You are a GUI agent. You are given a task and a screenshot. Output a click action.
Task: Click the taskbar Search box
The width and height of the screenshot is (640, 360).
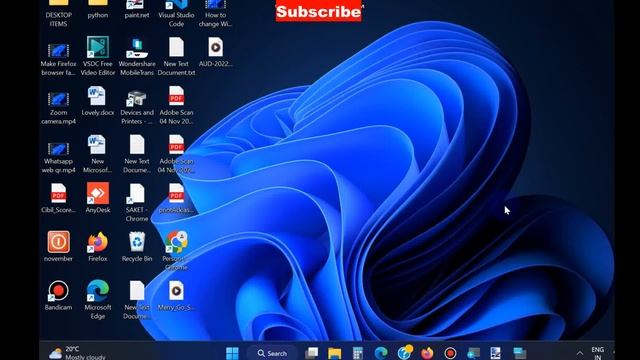272,353
